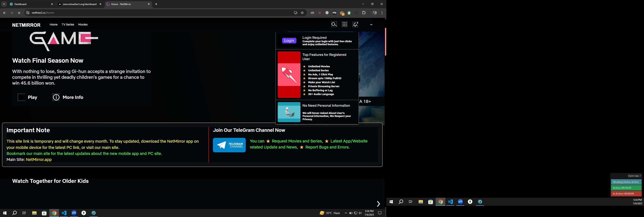
Task: Go back using browser back arrow
Action: tap(4, 13)
